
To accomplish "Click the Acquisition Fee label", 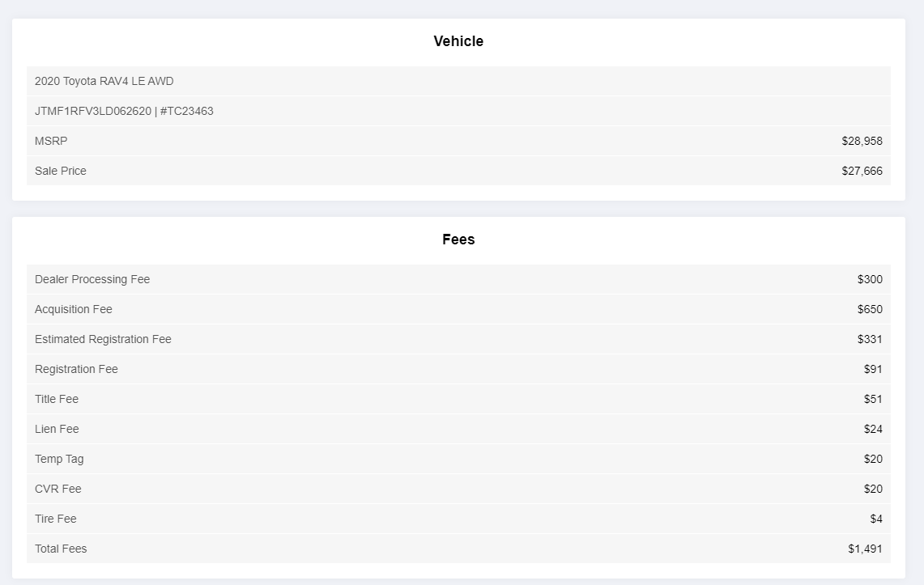I will pos(74,310).
